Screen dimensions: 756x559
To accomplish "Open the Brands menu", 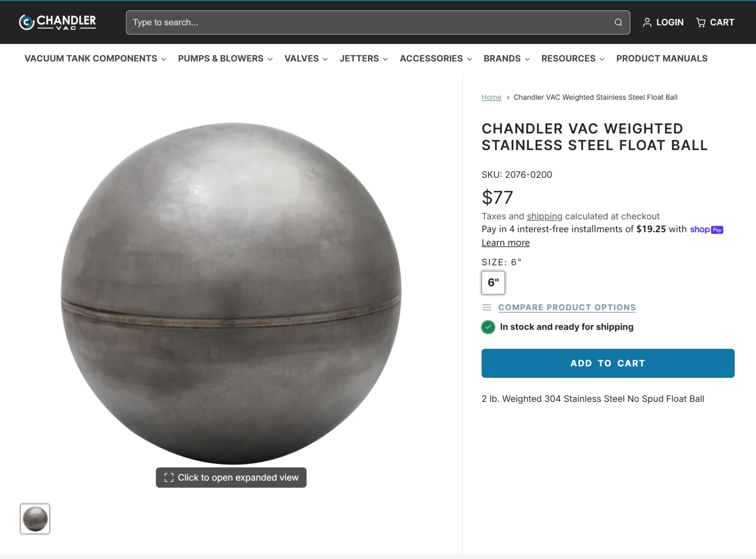I will tap(507, 59).
